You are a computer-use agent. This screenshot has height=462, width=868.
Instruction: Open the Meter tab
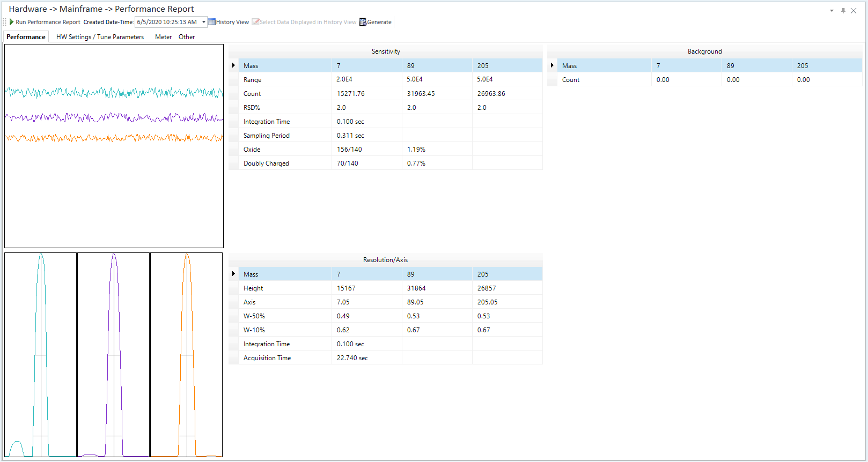point(163,37)
